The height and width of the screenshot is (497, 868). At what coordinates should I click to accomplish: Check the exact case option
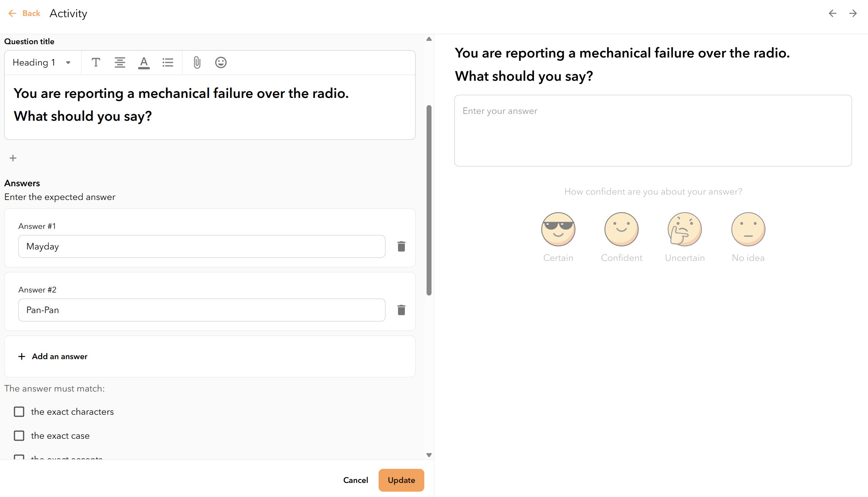[x=19, y=436]
